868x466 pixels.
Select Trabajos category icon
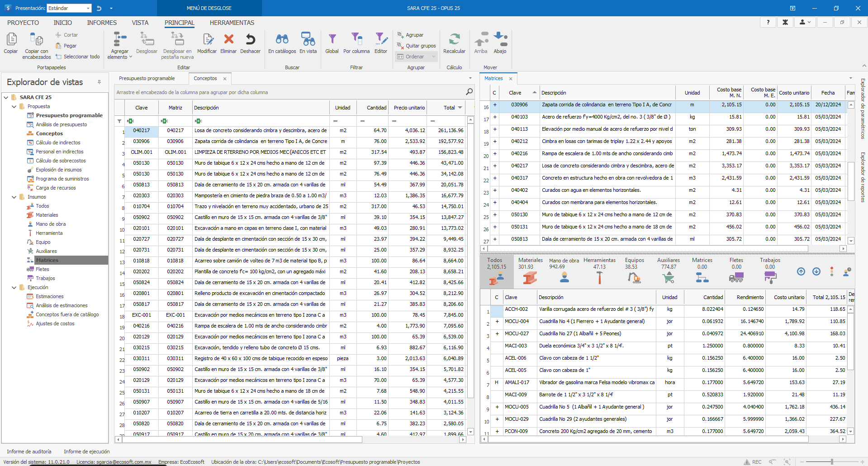(x=770, y=278)
